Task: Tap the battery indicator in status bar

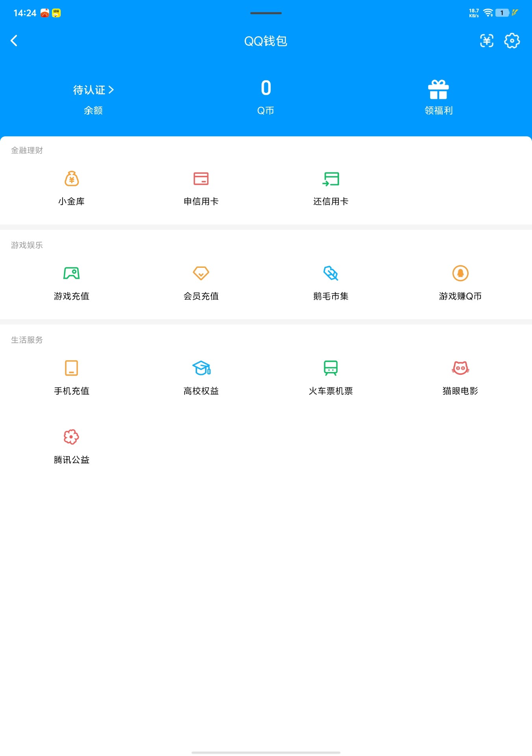Action: (502, 13)
